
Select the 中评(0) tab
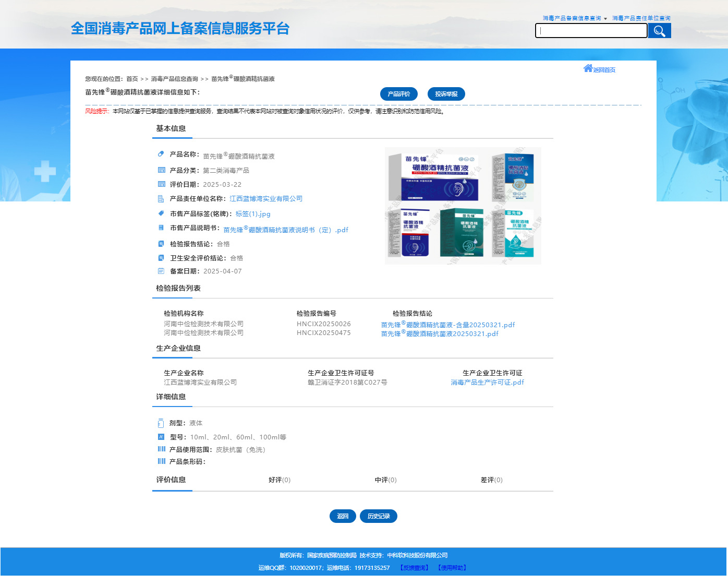pyautogui.click(x=386, y=480)
